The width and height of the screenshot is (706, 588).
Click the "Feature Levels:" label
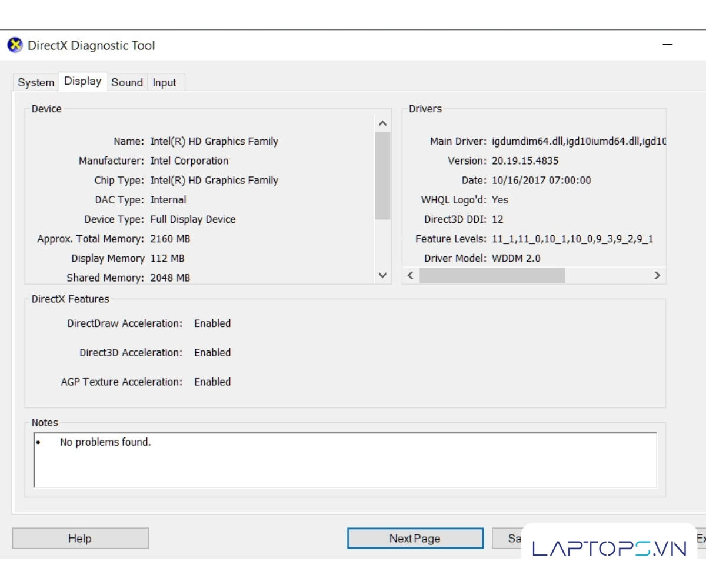click(x=451, y=239)
